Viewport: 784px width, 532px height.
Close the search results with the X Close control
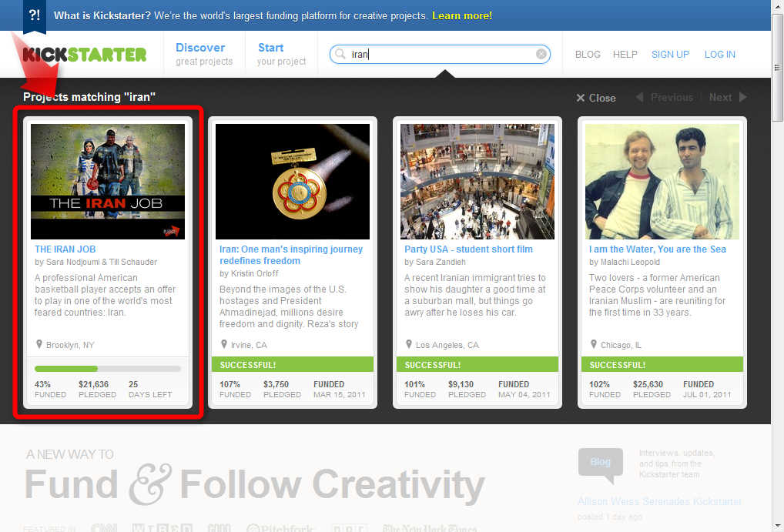596,98
